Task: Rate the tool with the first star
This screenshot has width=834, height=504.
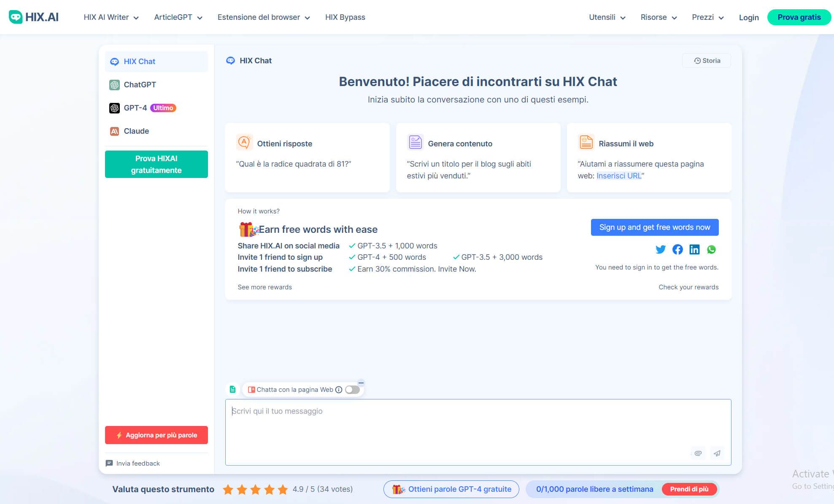Action: point(228,489)
